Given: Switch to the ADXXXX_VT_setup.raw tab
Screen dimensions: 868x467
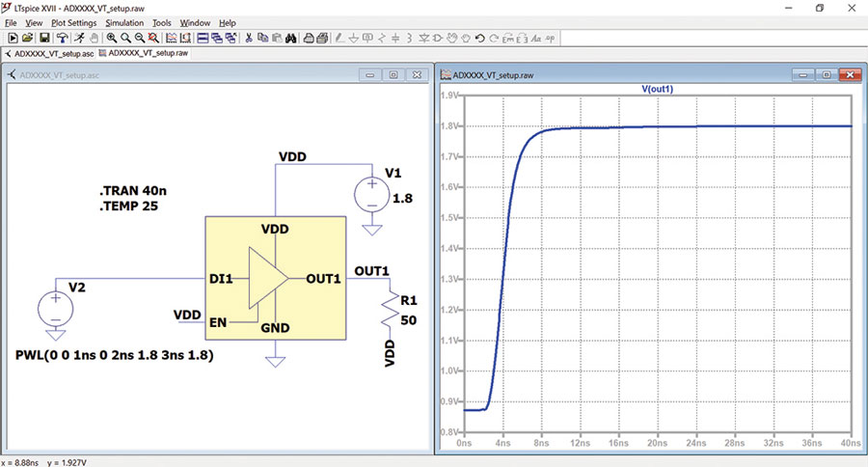Looking at the screenshot, I should 144,53.
